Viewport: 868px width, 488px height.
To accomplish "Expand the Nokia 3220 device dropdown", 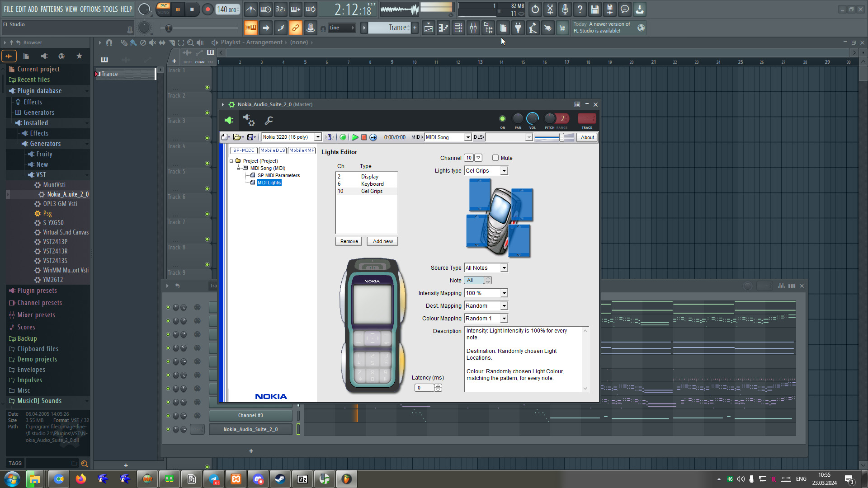I will tap(318, 137).
